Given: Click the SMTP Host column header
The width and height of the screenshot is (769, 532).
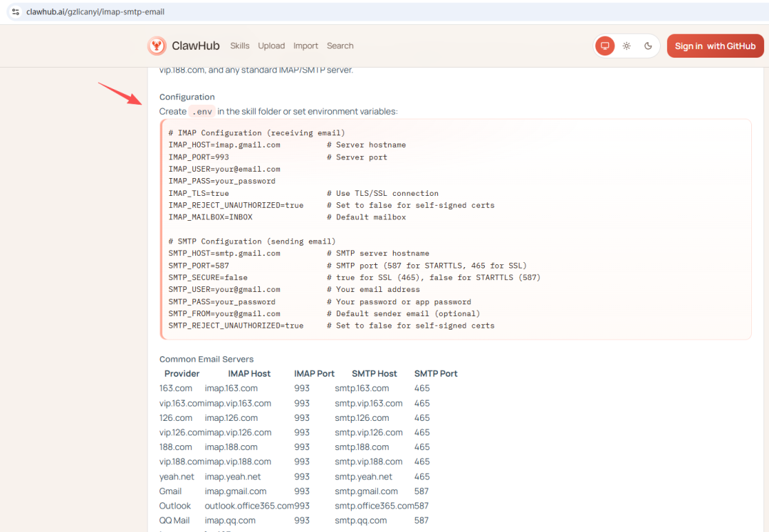Looking at the screenshot, I should pos(374,373).
